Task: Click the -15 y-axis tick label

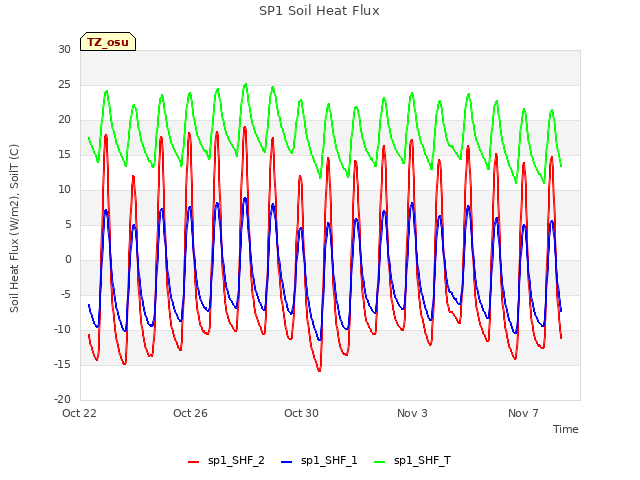Action: (x=63, y=364)
